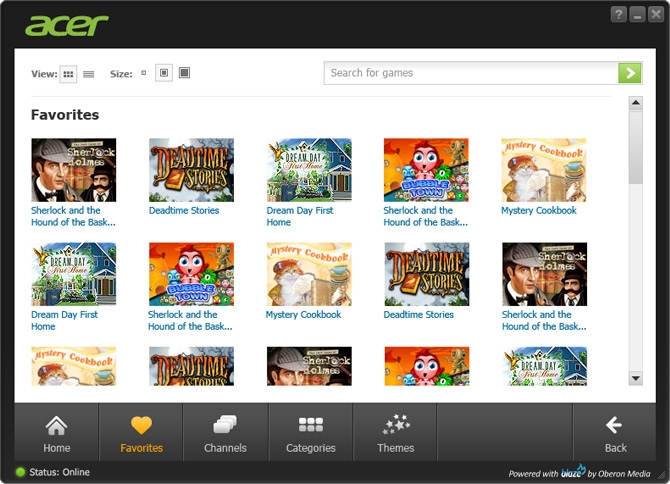Open first Dream Day First Home thumbnail
670x484 pixels.
(x=309, y=170)
